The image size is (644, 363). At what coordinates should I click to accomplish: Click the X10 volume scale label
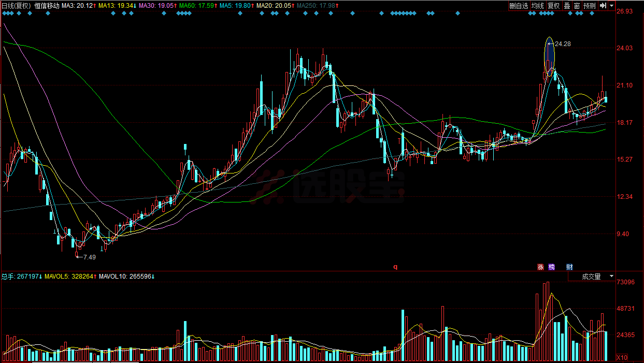tap(621, 358)
